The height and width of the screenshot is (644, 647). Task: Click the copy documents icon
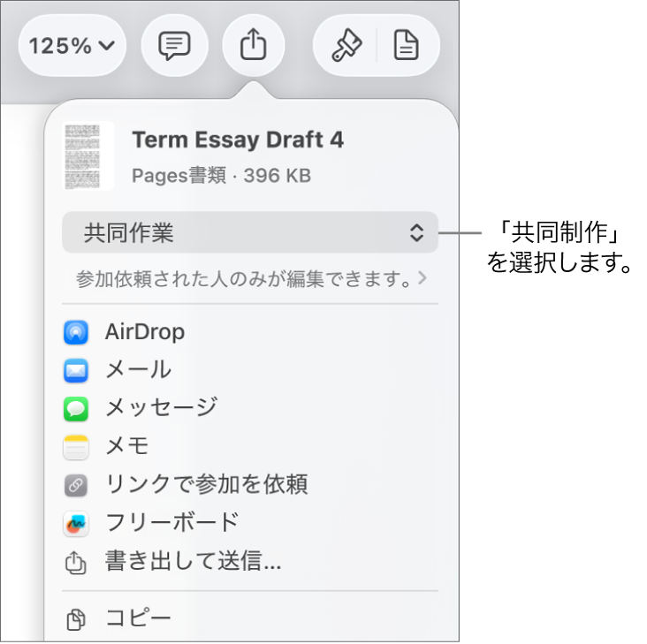point(76,619)
